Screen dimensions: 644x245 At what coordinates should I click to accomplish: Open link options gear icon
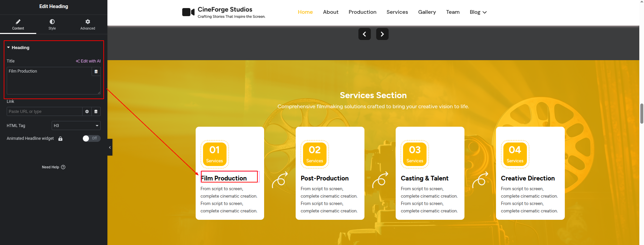click(87, 112)
